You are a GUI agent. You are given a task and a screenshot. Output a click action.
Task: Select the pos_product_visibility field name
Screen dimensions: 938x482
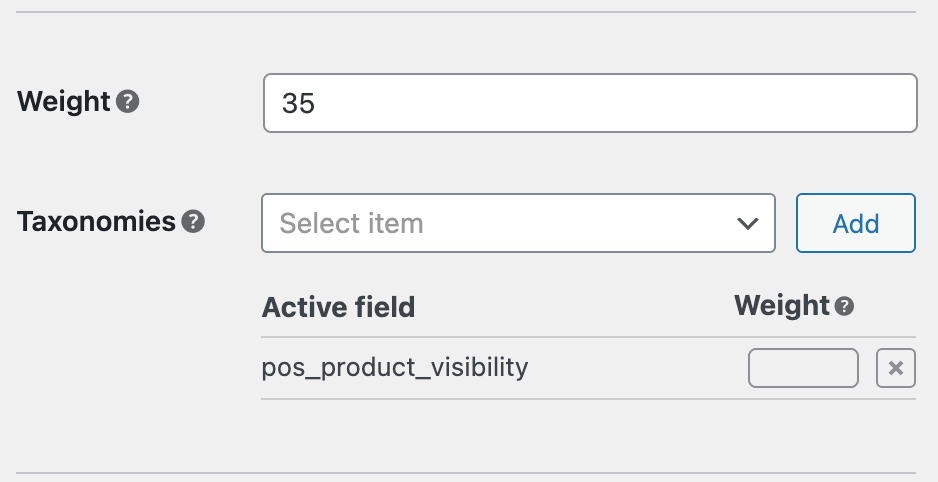(395, 368)
